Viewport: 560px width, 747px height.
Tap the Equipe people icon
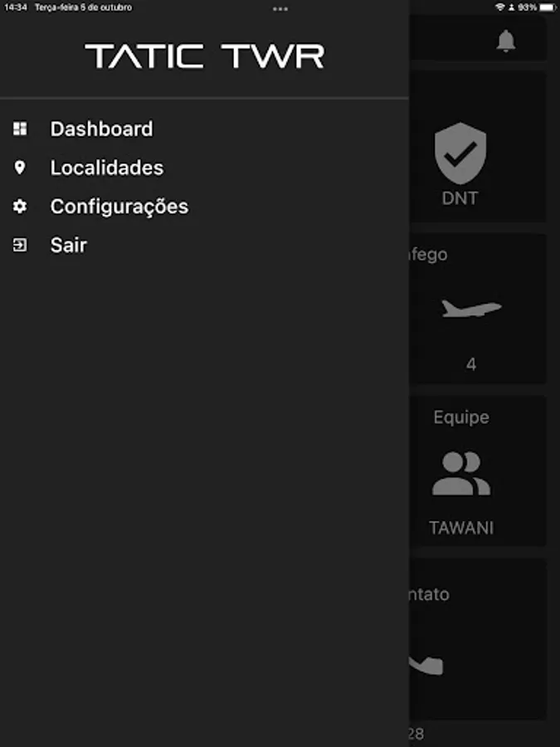coord(461,473)
